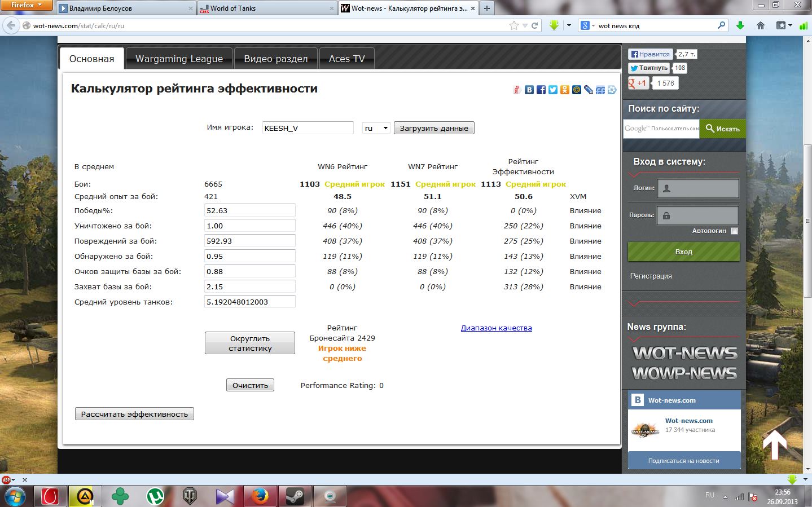Click the Adblock Plus icon
This screenshot has height=507, width=812.
[x=6, y=480]
